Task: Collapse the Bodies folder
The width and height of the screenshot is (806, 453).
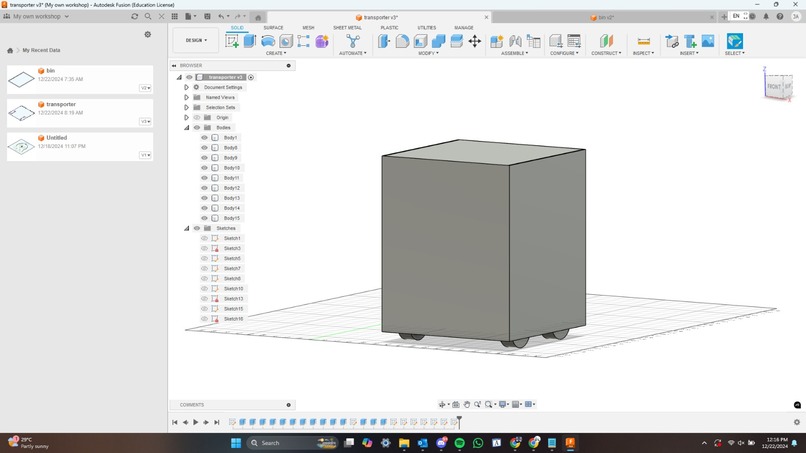Action: (187, 128)
